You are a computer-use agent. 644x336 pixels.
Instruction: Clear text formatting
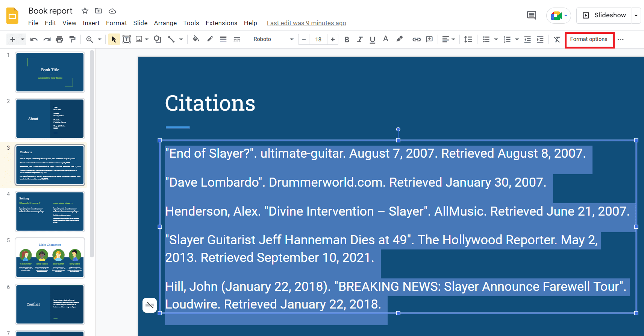557,39
